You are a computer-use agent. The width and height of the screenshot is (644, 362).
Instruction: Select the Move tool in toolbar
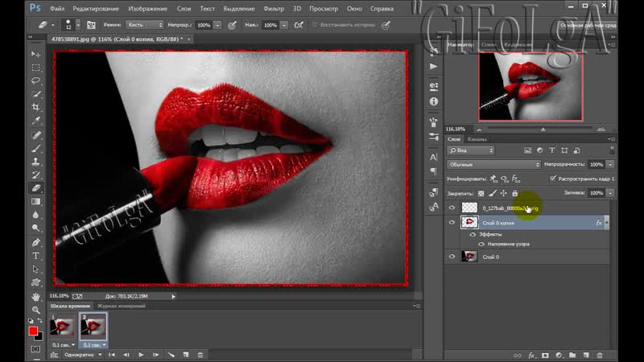point(35,54)
